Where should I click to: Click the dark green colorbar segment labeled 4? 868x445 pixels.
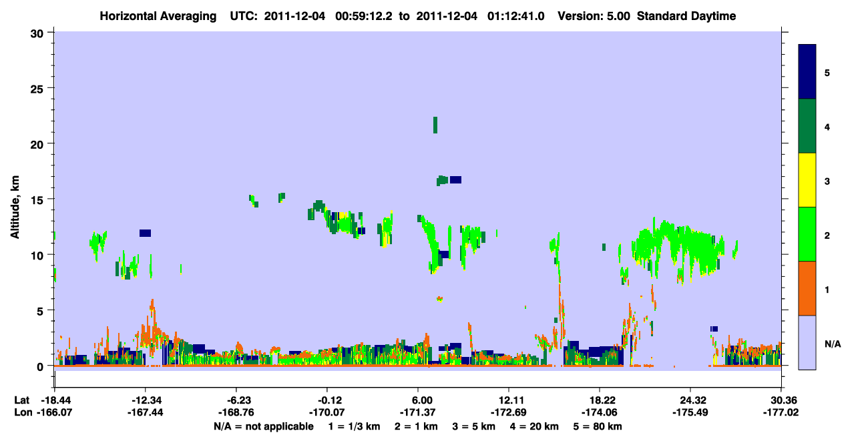point(807,126)
